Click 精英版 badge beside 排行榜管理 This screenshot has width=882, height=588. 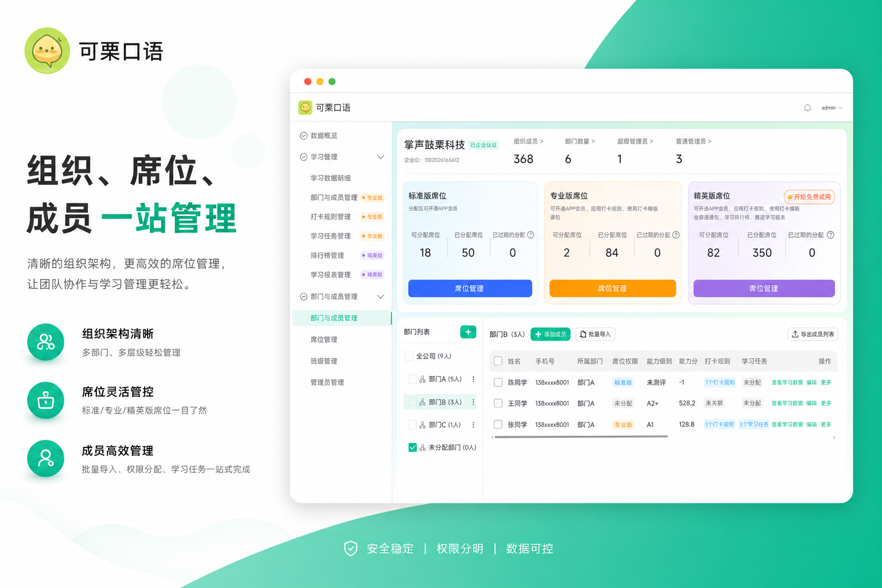(x=373, y=255)
